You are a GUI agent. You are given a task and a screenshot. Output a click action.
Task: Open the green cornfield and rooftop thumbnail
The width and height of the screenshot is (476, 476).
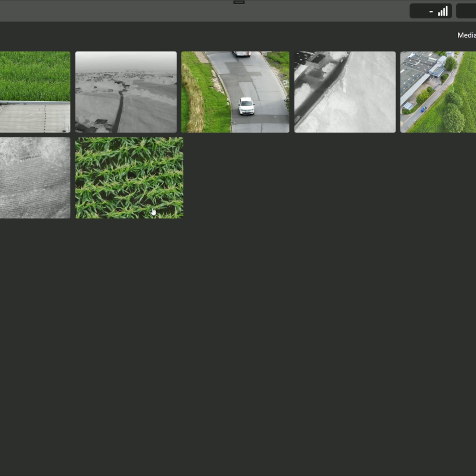click(35, 92)
